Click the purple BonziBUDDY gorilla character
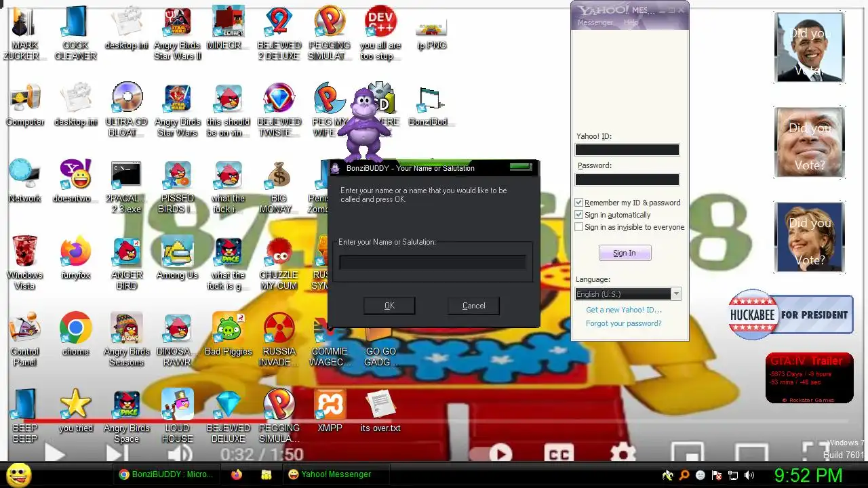 pyautogui.click(x=365, y=124)
